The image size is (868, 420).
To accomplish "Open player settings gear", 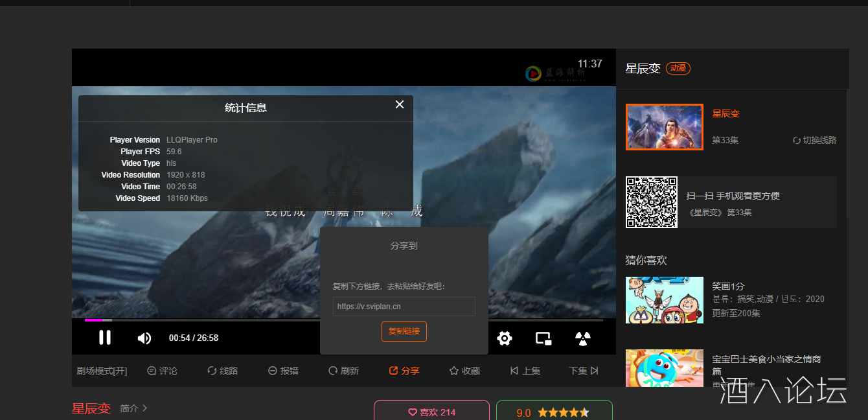I will (x=505, y=338).
